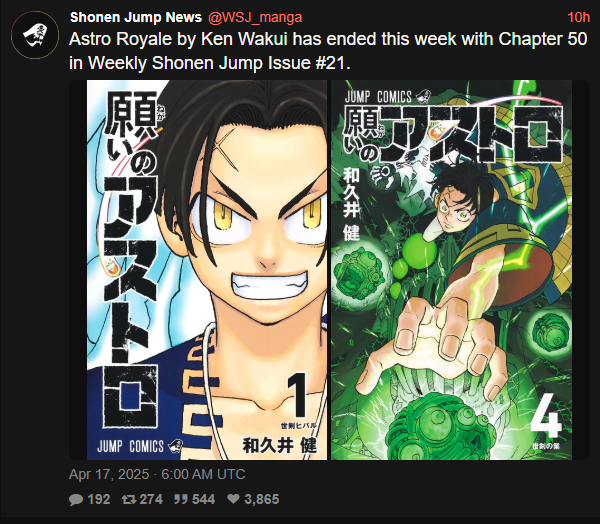Viewport: 600px width, 524px height.
Task: Click the Jump Comics pirate logo on volume 4
Action: pyautogui.click(x=423, y=96)
